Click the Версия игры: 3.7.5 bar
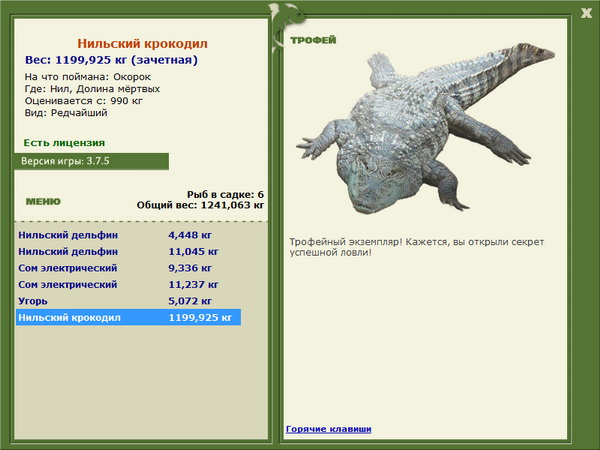Screen dimensions: 600x450 tap(91, 161)
